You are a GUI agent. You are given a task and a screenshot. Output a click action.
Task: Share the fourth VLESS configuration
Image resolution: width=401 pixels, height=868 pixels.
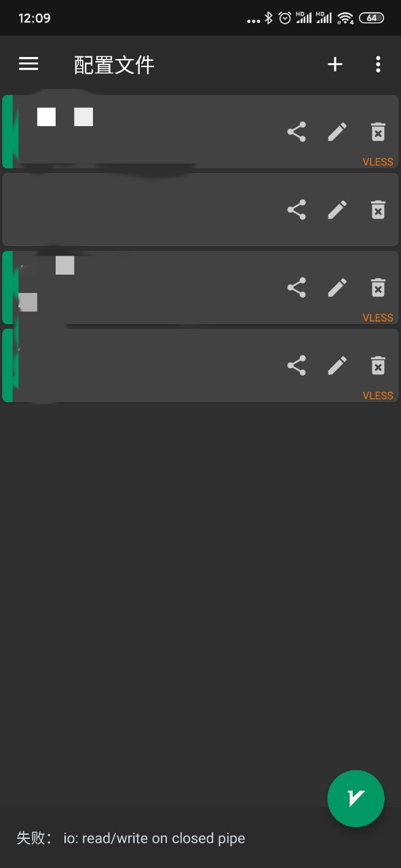pyautogui.click(x=297, y=366)
